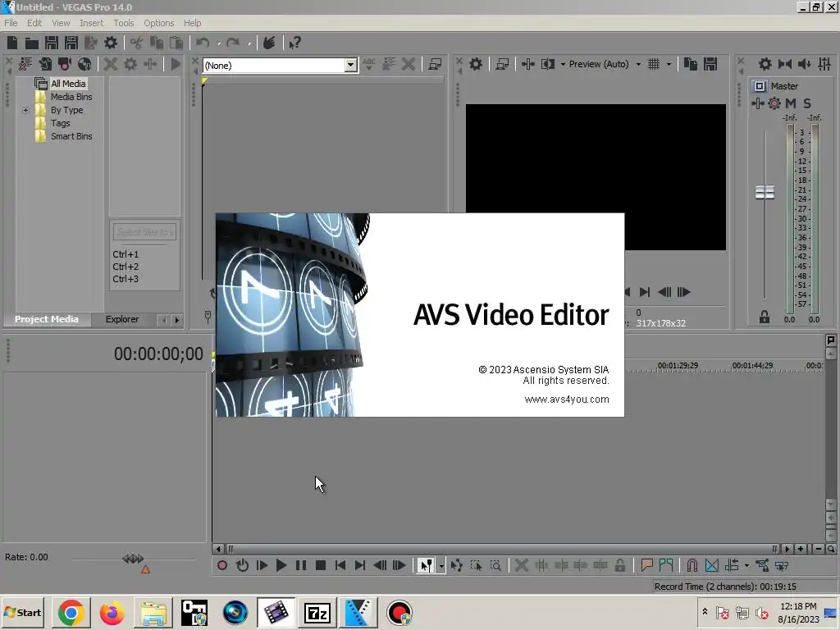Image resolution: width=840 pixels, height=630 pixels.
Task: Click the Windows Start button
Action: pyautogui.click(x=23, y=612)
